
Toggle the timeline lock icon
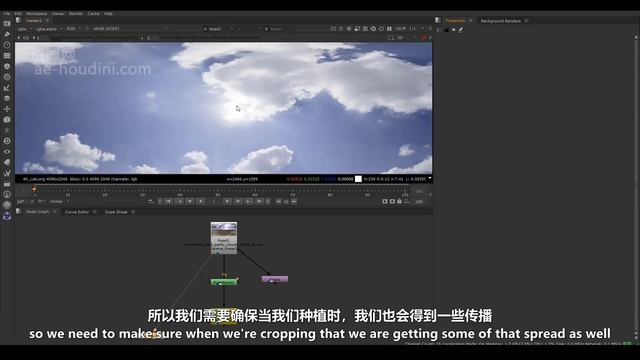[x=399, y=201]
